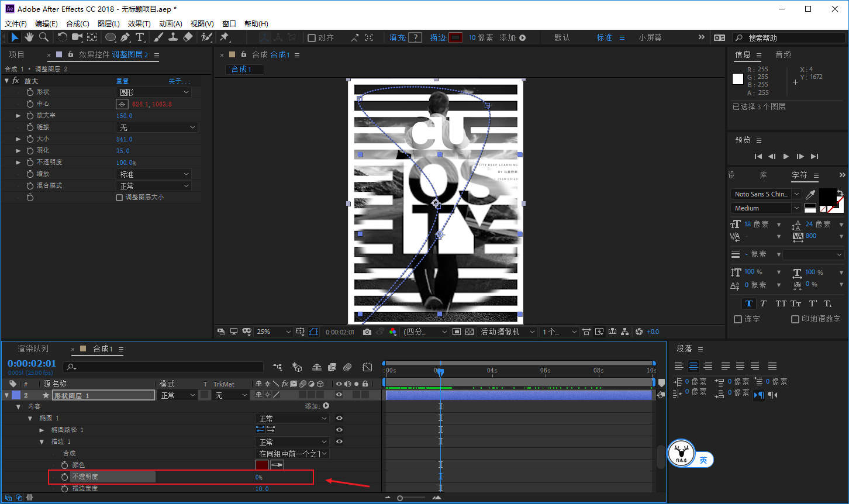Check the 调整图层大小 checkbox
This screenshot has height=504, width=849.
tap(119, 198)
